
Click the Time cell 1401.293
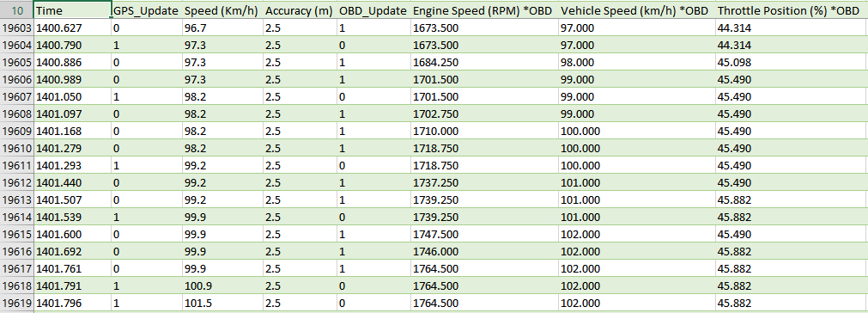tap(72, 166)
